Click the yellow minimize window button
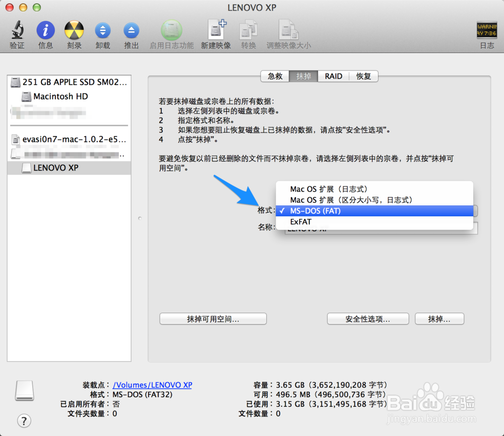 coord(23,8)
